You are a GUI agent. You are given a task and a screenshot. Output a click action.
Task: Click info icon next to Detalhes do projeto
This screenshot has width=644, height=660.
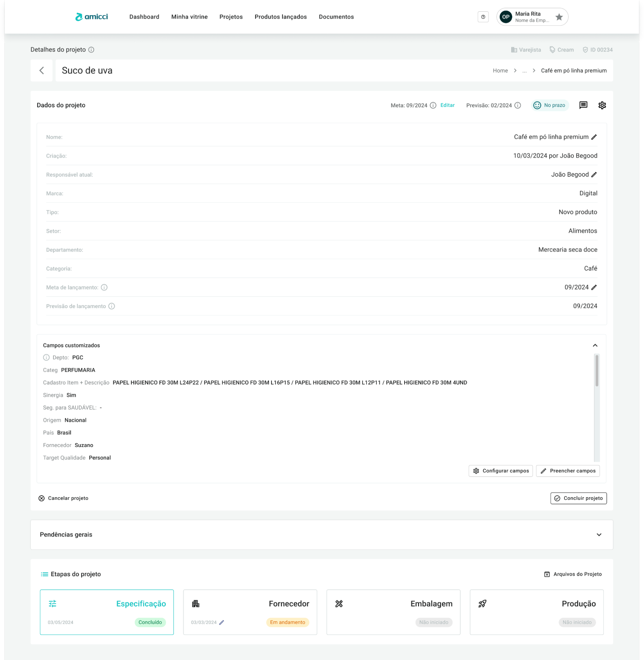tap(91, 50)
